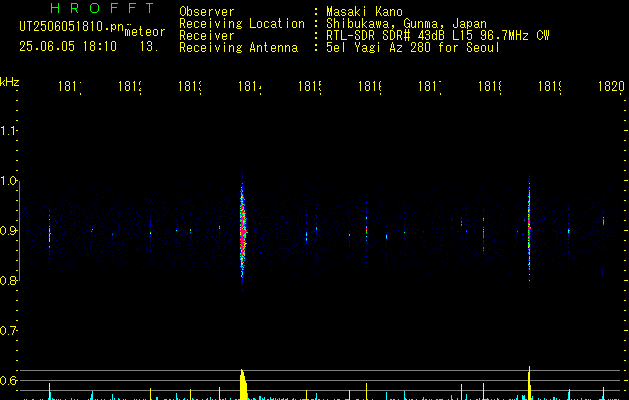Screen dimensions: 629x400
Task: Click the Receiving Antenna label
Action: coord(238,48)
